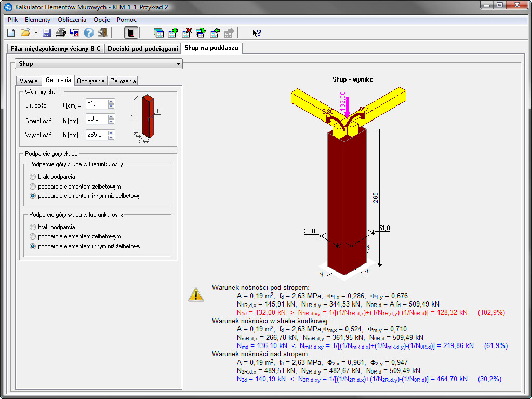Select 'brak podparcia' for y-axis support
The width and height of the screenshot is (532, 399).
click(x=33, y=177)
